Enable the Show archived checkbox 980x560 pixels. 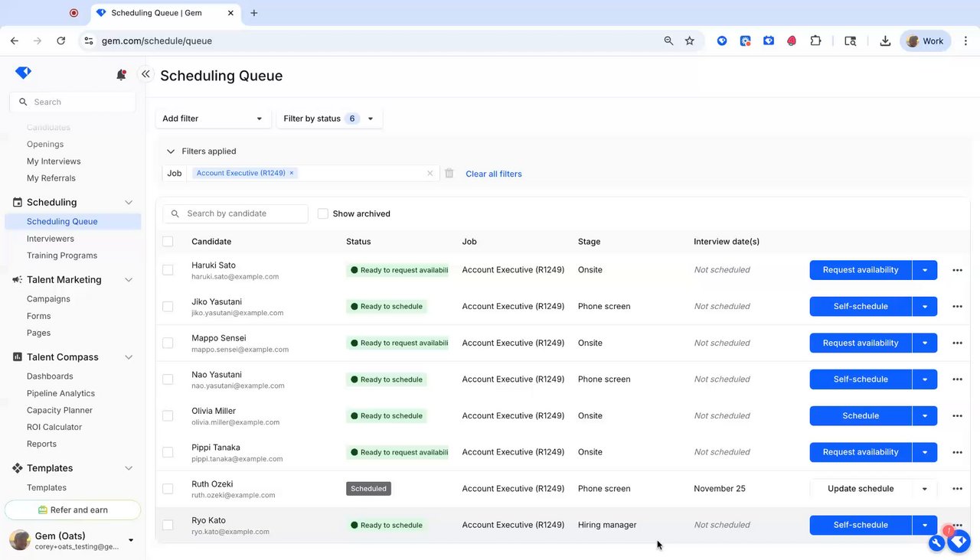click(x=323, y=214)
